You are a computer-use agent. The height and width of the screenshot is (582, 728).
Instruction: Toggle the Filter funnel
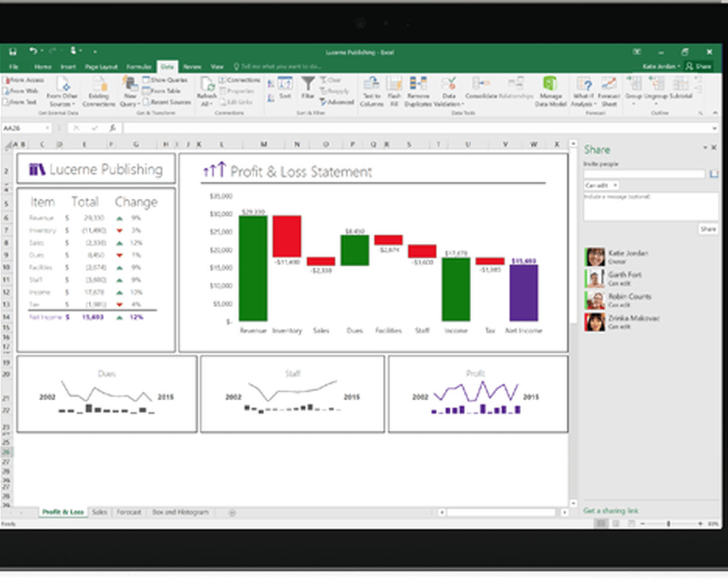tap(308, 88)
